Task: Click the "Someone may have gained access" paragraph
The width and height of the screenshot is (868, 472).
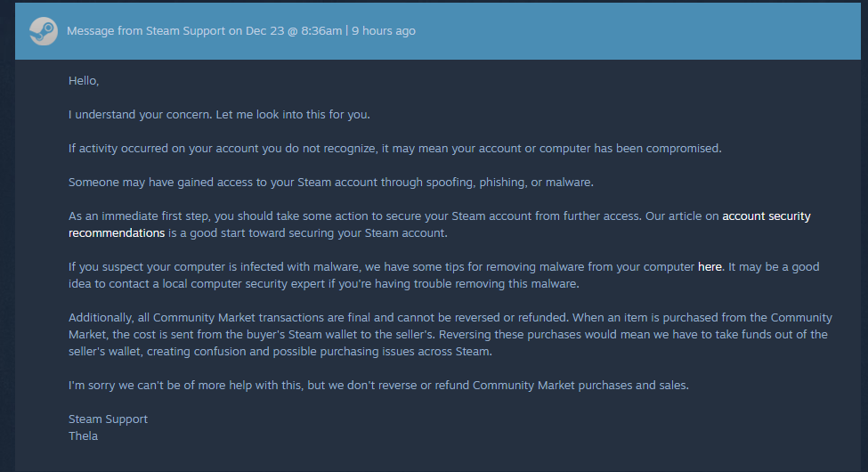Action: (330, 183)
